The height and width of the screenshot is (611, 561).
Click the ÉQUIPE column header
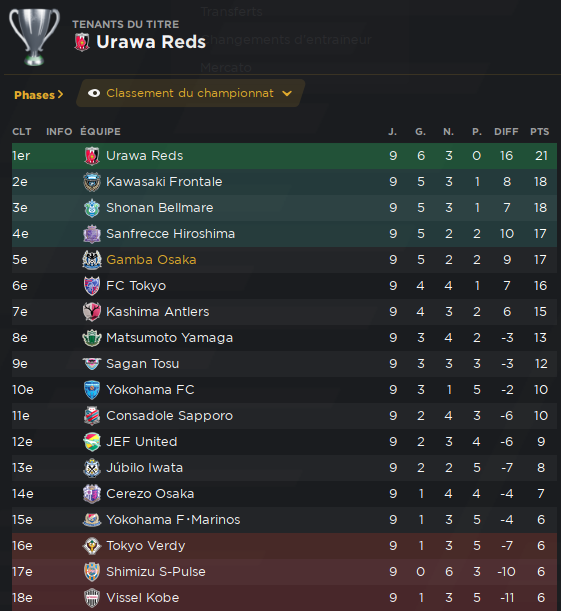[x=101, y=132]
